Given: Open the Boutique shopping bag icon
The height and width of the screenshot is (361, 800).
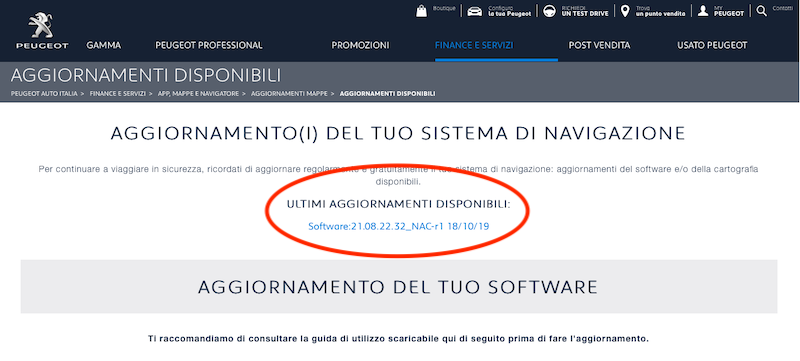Looking at the screenshot, I should click(x=421, y=11).
